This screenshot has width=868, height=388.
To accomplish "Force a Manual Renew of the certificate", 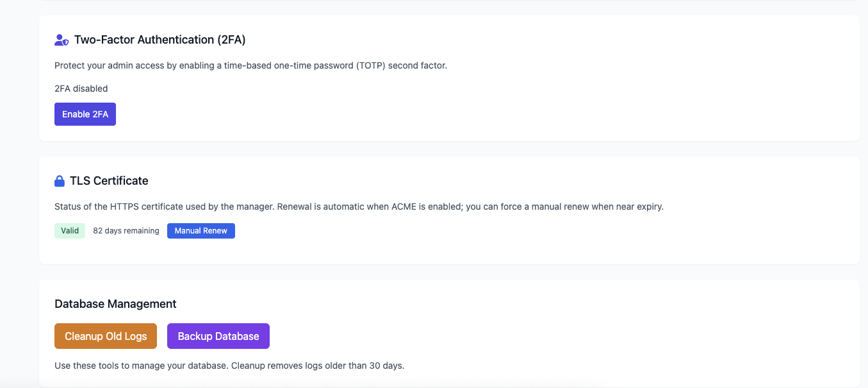I will click(x=201, y=231).
